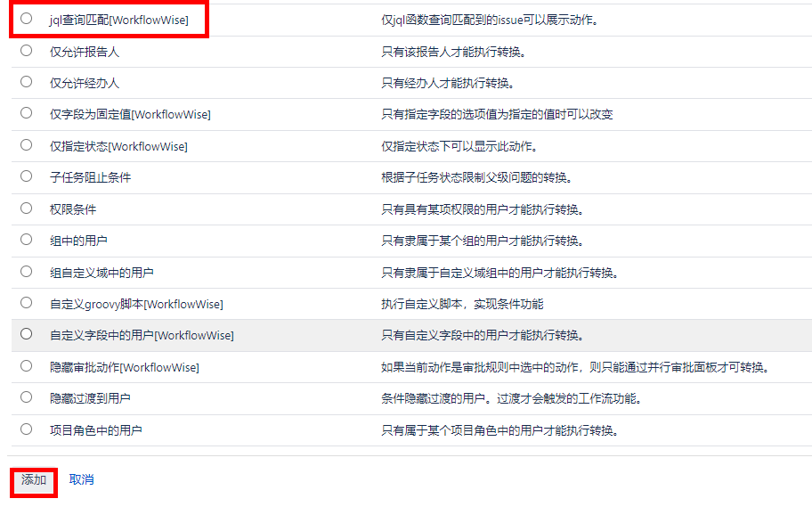Click the 取消 link
This screenshot has height=515, width=812.
pyautogui.click(x=81, y=480)
